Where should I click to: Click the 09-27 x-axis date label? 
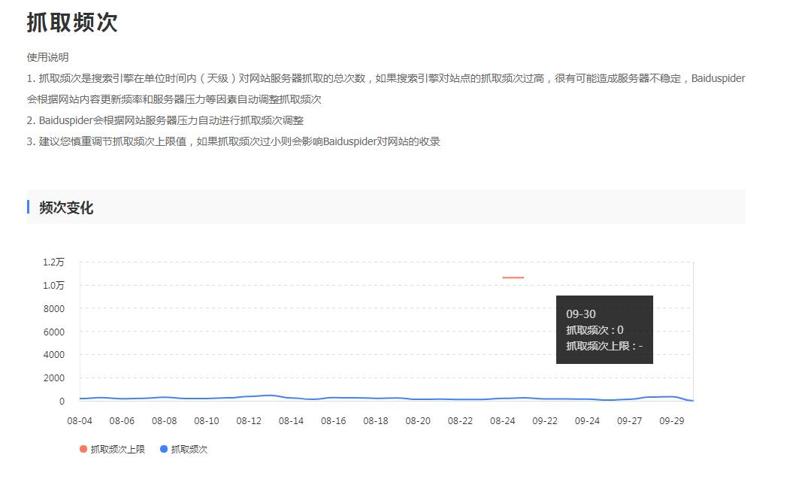[629, 421]
